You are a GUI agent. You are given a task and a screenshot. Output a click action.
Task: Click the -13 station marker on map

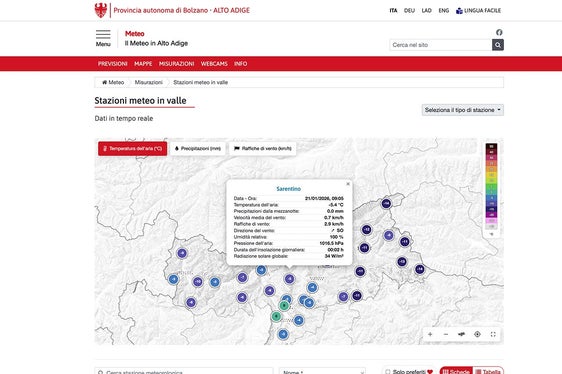[402, 262]
